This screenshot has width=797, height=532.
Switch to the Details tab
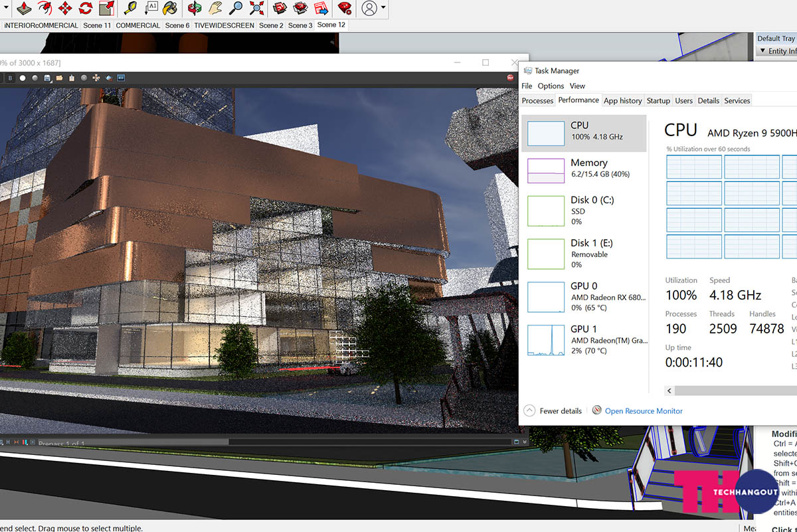click(x=709, y=101)
